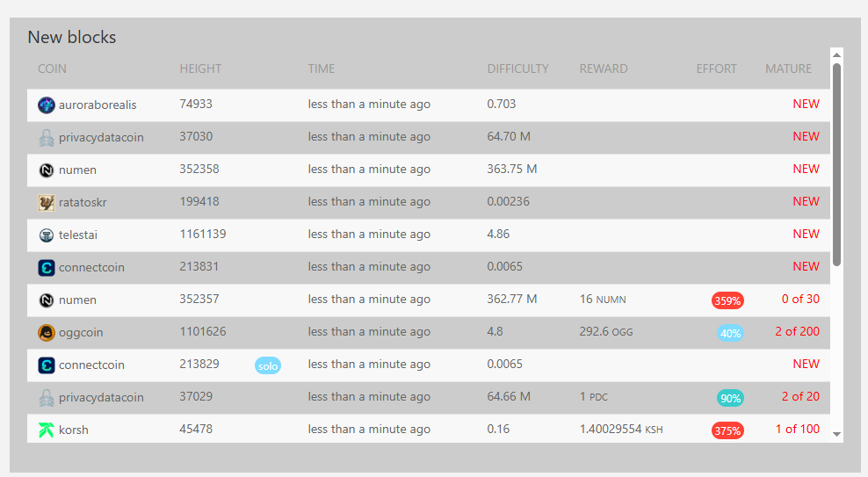Click privacydatacoin icon at height 37029
The image size is (868, 477).
(47, 397)
